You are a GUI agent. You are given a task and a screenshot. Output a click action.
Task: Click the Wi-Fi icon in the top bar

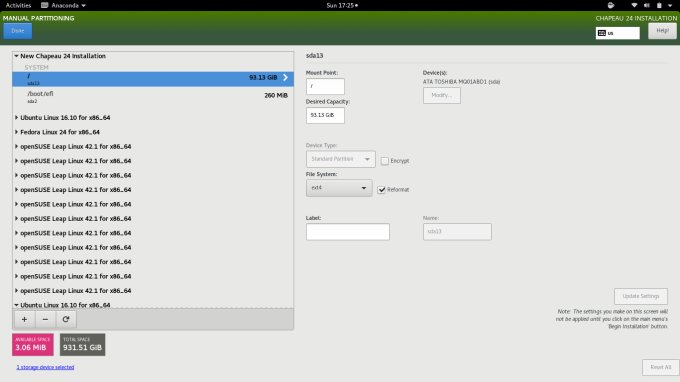coord(634,5)
